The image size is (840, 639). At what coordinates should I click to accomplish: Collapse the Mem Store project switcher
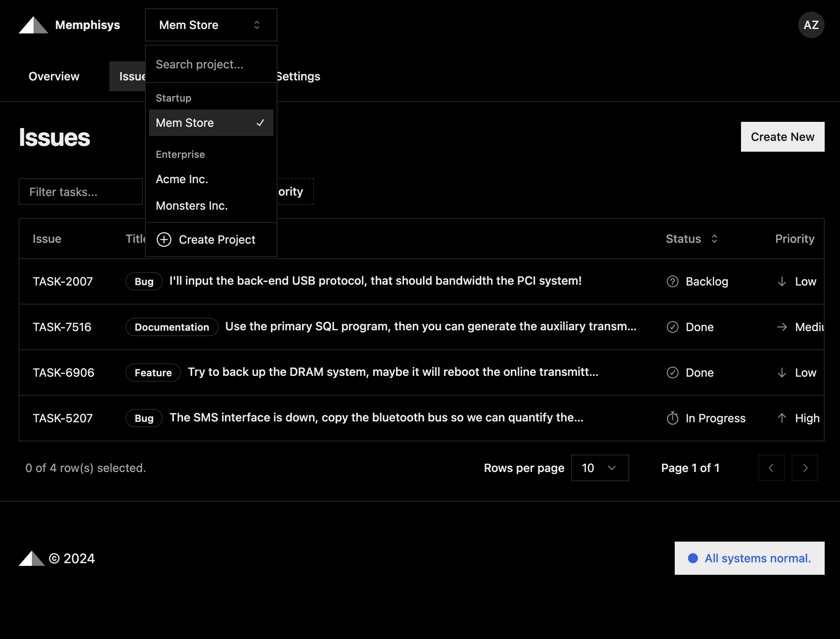tap(211, 25)
